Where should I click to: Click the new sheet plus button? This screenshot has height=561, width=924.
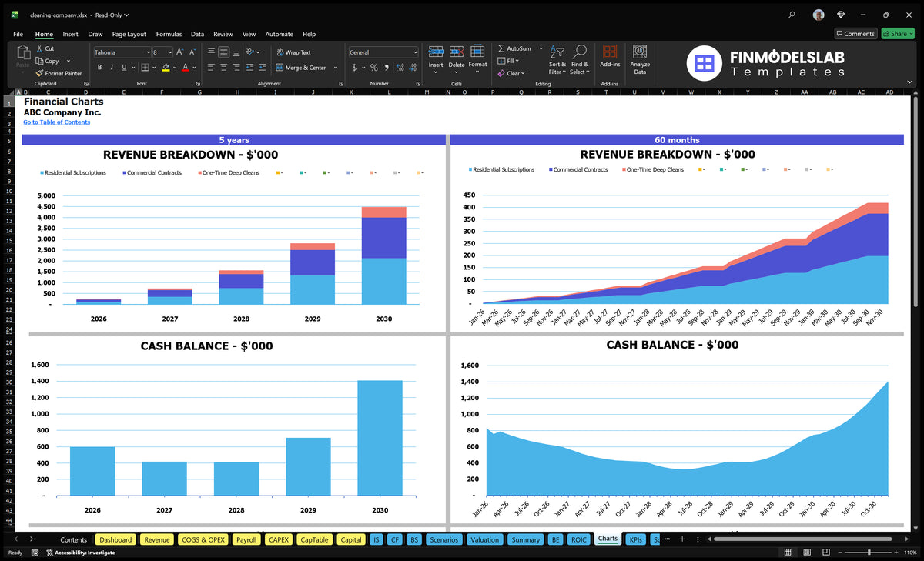pos(681,539)
